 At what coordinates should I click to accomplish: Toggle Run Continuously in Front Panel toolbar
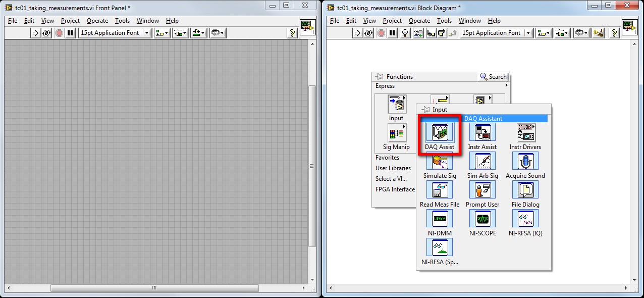click(x=46, y=33)
